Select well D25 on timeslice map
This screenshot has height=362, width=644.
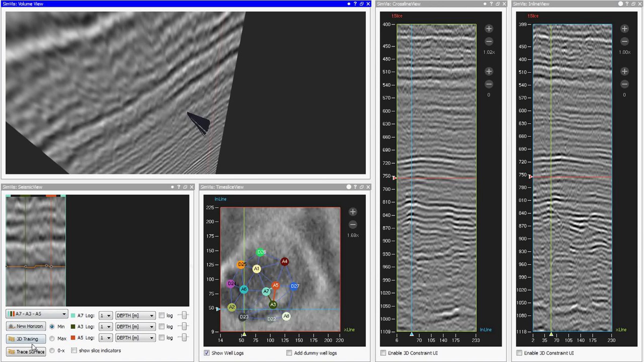(x=242, y=264)
